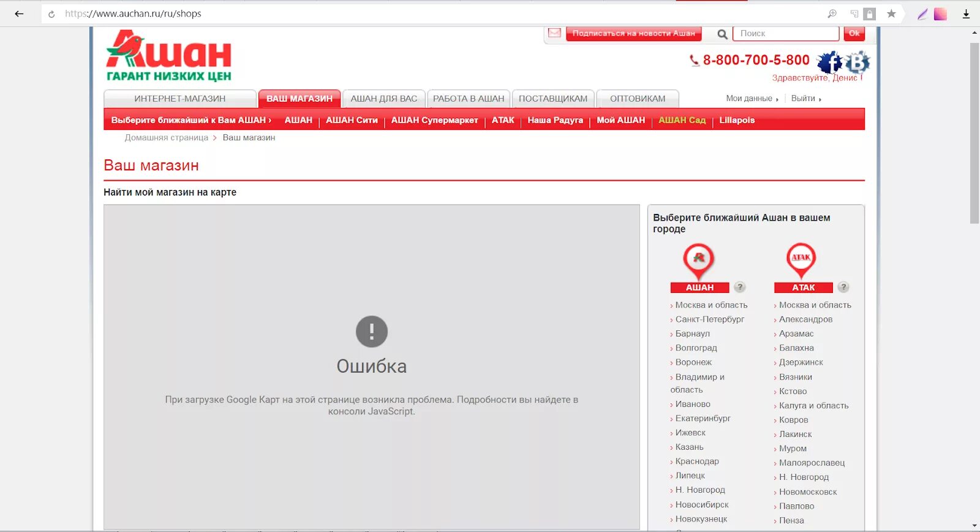This screenshot has height=532, width=980.
Task: Open the ПОСТАВЩИКАМ tab
Action: pyautogui.click(x=553, y=99)
